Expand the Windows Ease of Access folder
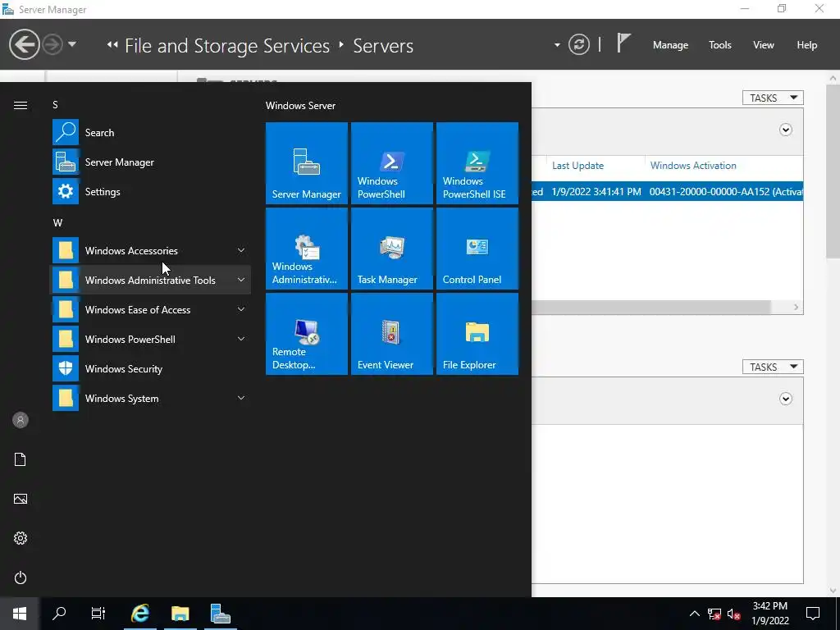 point(241,309)
